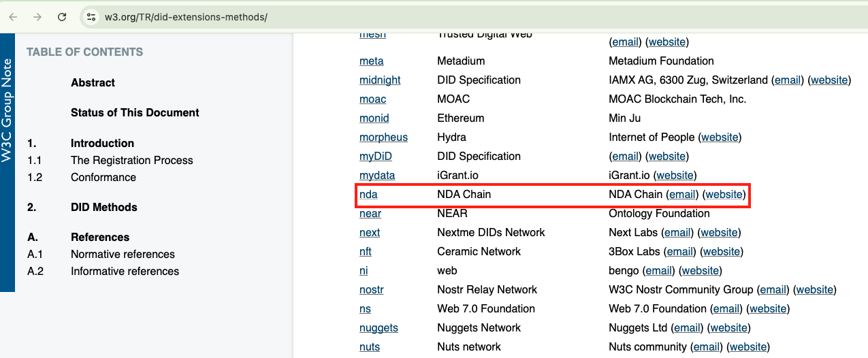868x358 pixels.
Task: Open the bengo website link
Action: click(x=701, y=270)
